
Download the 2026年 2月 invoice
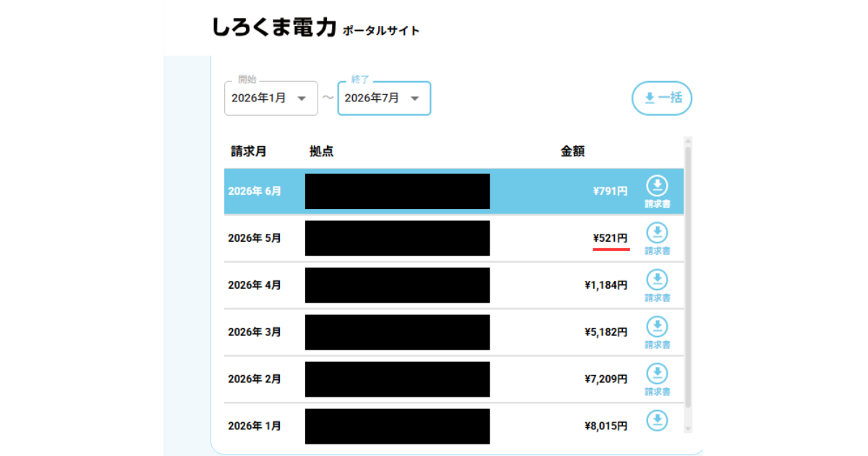657,380
